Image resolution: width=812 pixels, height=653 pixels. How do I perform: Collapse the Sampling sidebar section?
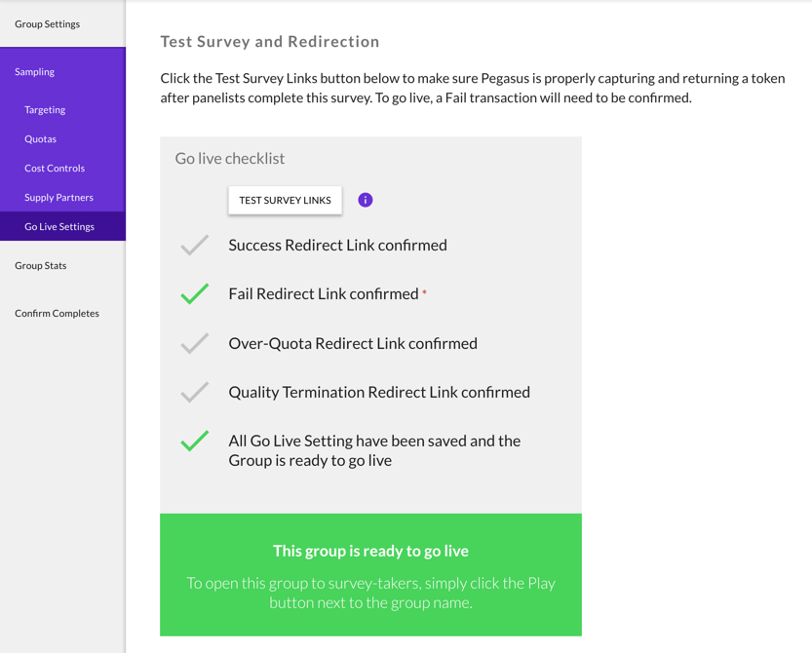tap(35, 71)
